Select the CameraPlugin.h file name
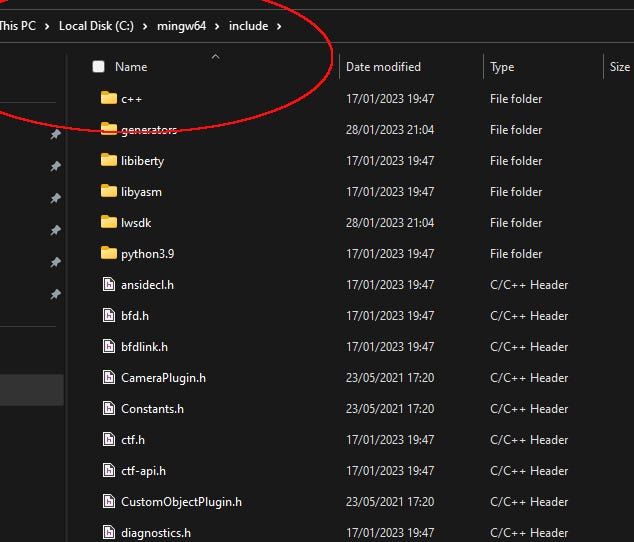The height and width of the screenshot is (542, 634). [163, 378]
